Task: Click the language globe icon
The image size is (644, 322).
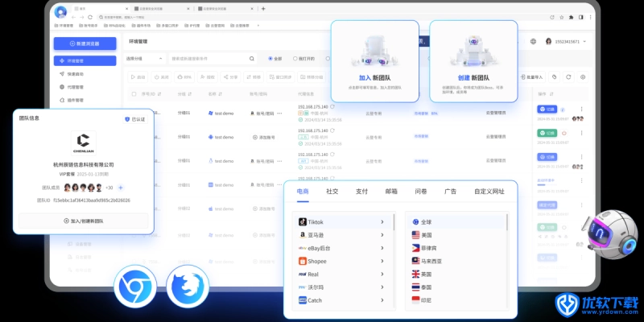Action: (x=533, y=42)
